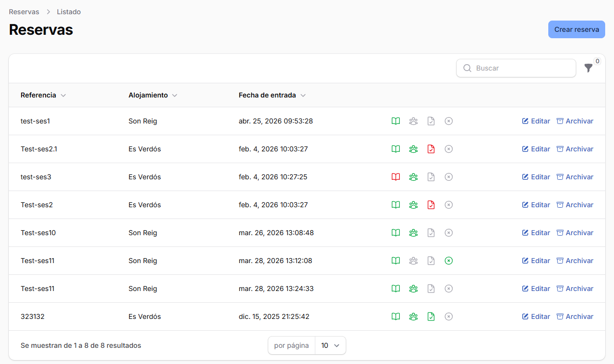The height and width of the screenshot is (364, 614).
Task: Click the red document icon for Test-ses2.1
Action: [431, 149]
